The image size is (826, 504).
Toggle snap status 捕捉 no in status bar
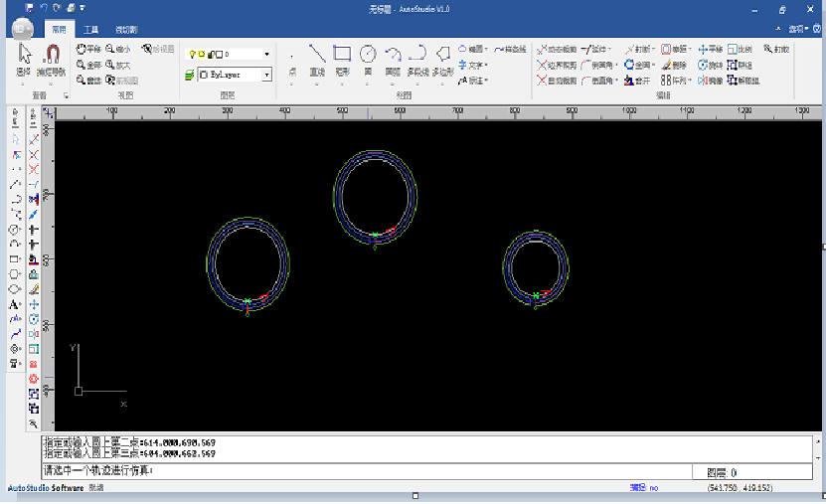644,488
